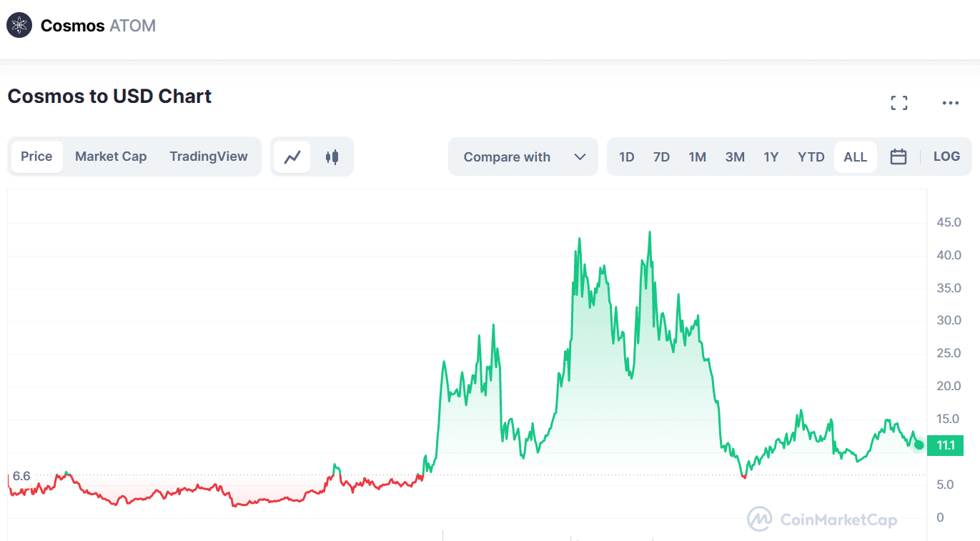Screen dimensions: 980x541
Task: Set chart range to 1D
Action: 627,157
